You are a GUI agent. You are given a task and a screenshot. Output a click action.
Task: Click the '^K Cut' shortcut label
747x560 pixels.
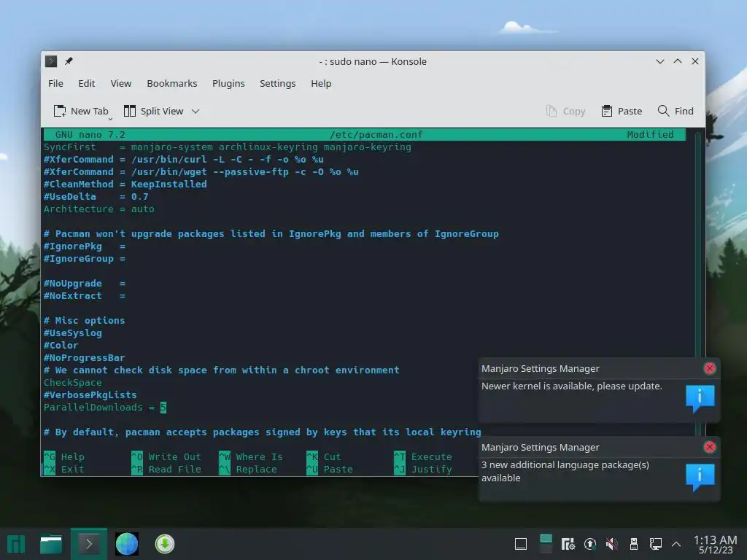pyautogui.click(x=324, y=456)
